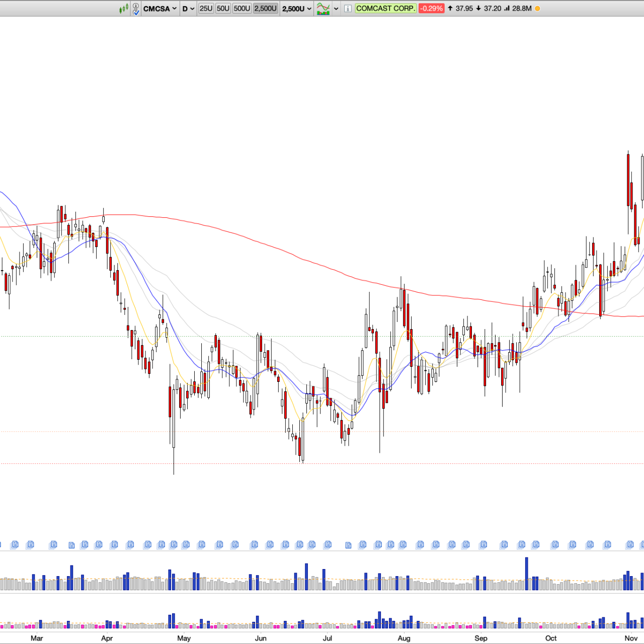Image resolution: width=644 pixels, height=644 pixels.
Task: Expand the chevron next to indicators icon
Action: point(336,9)
